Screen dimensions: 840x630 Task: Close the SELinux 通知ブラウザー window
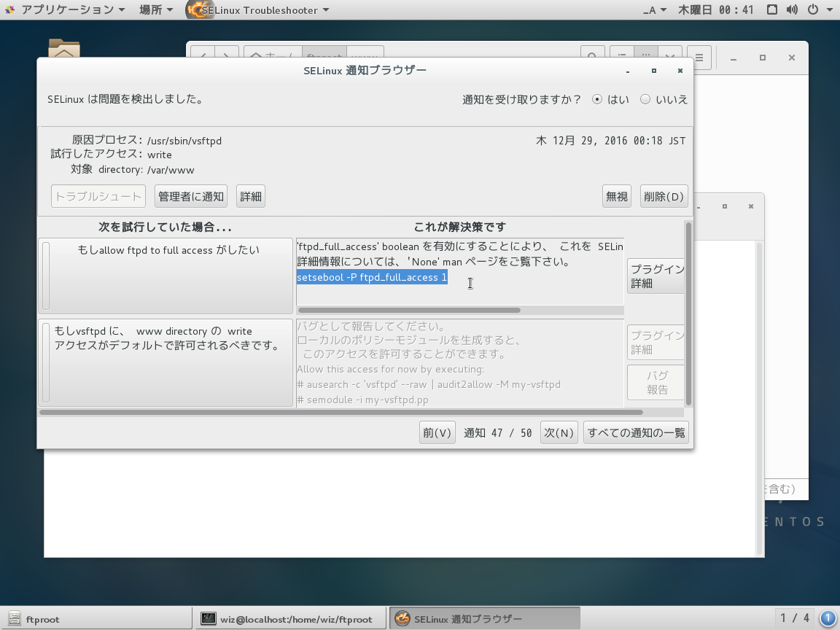(x=680, y=71)
